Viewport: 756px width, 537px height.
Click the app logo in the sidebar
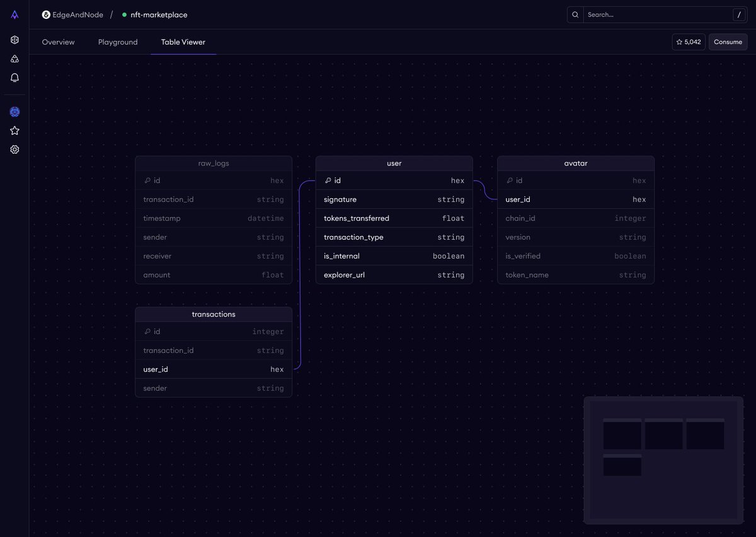[x=14, y=14]
